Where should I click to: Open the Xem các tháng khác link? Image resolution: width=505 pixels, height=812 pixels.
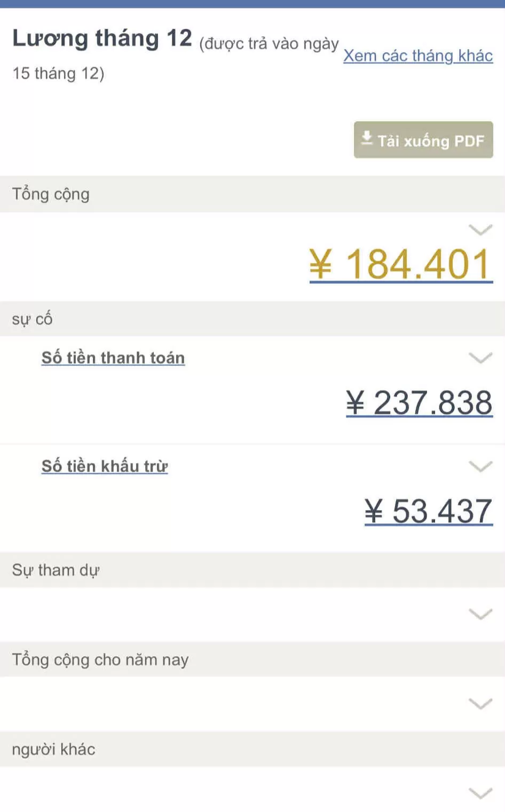click(x=417, y=56)
